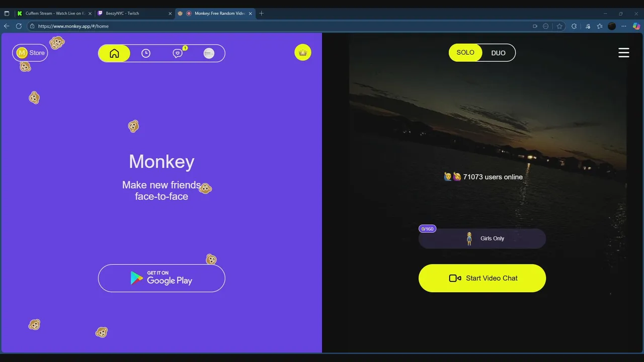Screen dimensions: 644x362
Task: Close the BeezyNYC Twitch tab
Action: (x=170, y=14)
